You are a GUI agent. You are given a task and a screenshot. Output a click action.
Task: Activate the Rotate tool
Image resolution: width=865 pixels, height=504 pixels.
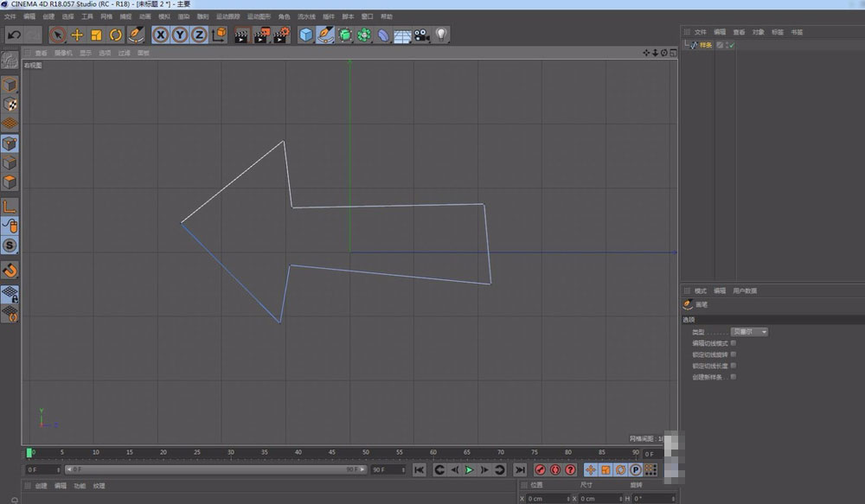click(115, 35)
